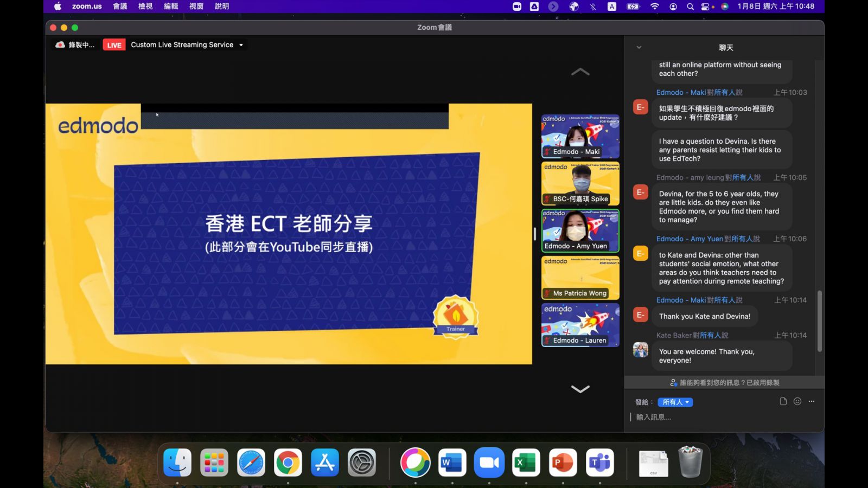Open the 會議 menu
This screenshot has width=868, height=488.
120,7
